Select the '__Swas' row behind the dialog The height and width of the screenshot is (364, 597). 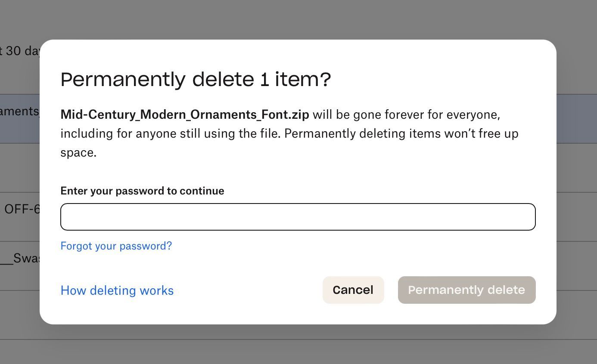(21, 258)
